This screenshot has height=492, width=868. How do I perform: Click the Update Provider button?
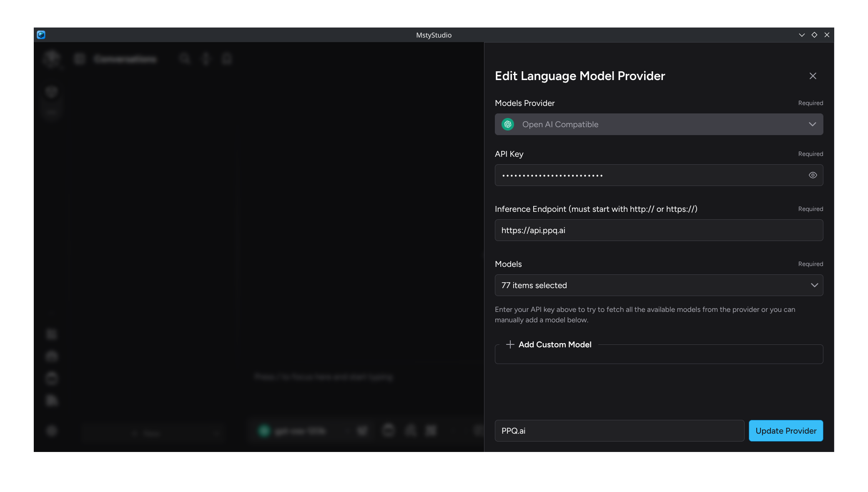coord(785,431)
